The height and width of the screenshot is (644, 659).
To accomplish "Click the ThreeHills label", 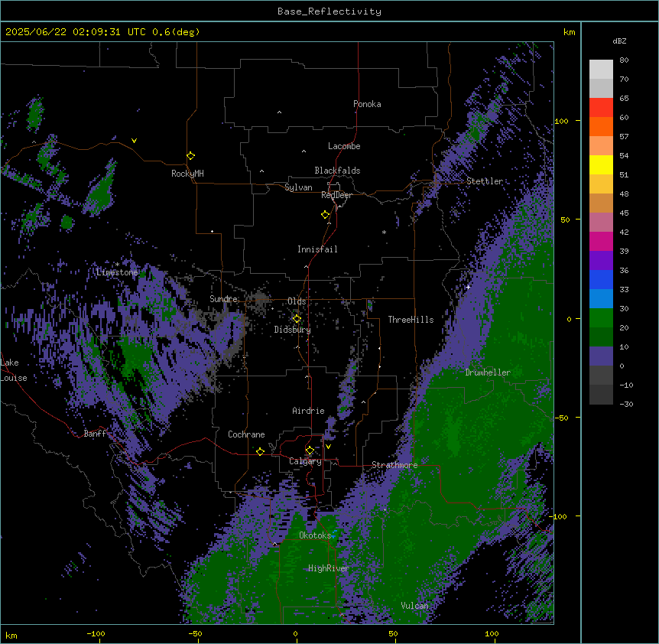I will tap(411, 320).
